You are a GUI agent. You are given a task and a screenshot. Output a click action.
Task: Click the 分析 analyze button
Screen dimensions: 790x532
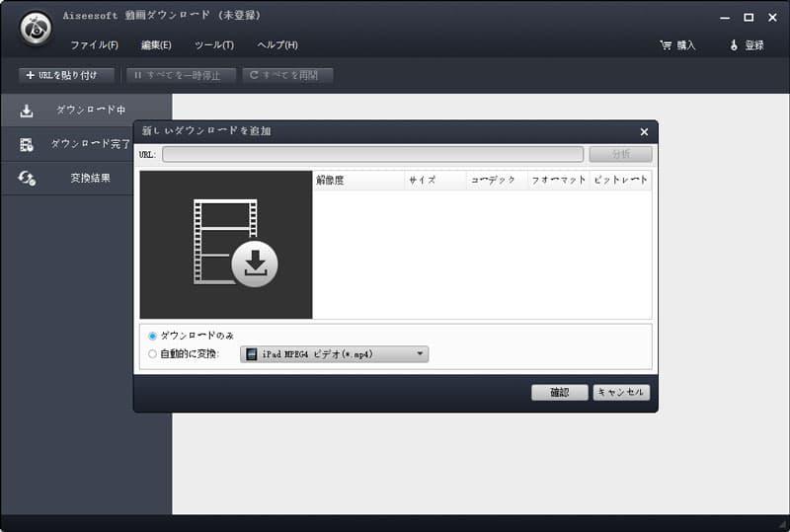621,154
